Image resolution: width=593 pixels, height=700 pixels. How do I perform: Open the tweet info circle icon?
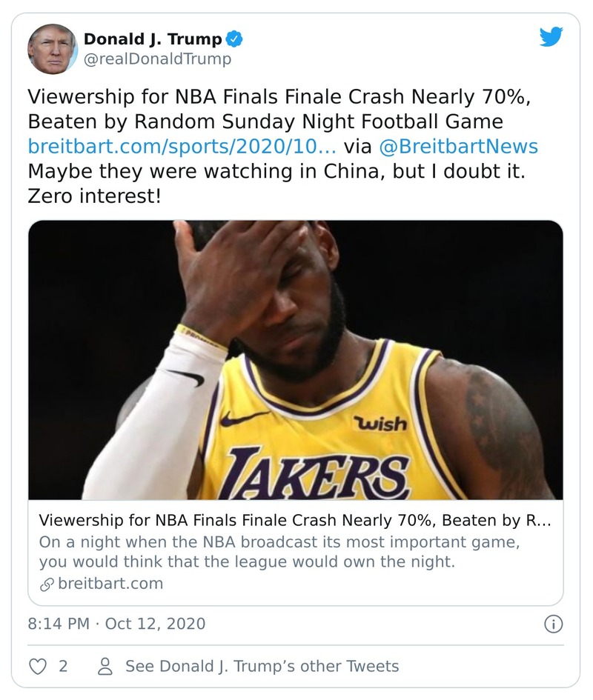coord(552,624)
